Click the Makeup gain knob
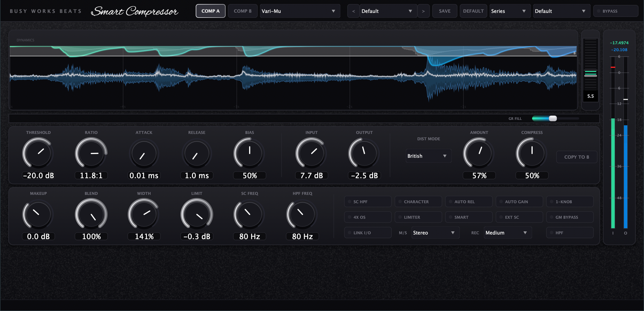 [38, 214]
